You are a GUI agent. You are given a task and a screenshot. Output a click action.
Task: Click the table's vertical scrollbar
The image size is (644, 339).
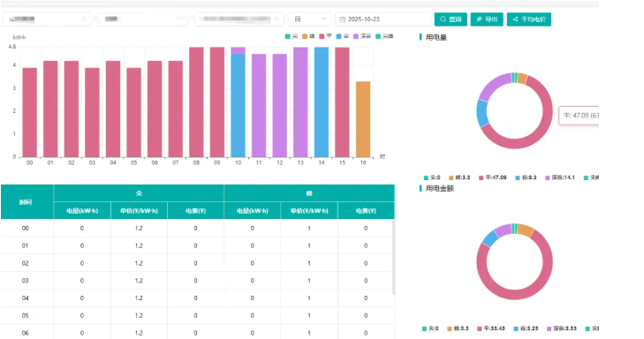pos(393,257)
